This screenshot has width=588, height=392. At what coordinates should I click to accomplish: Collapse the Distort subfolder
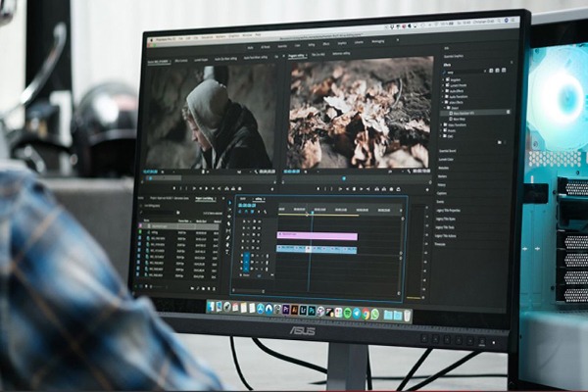445,108
